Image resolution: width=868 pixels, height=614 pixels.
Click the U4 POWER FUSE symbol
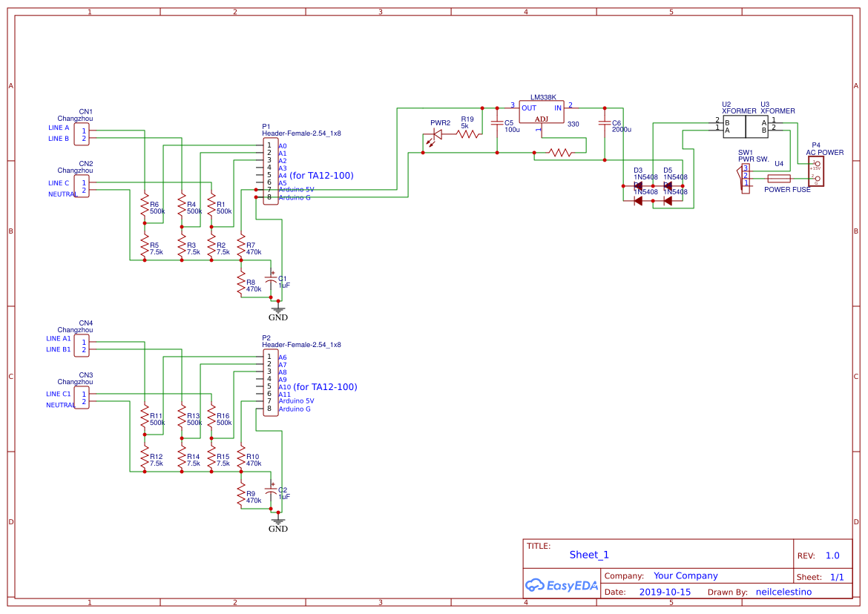click(x=777, y=178)
